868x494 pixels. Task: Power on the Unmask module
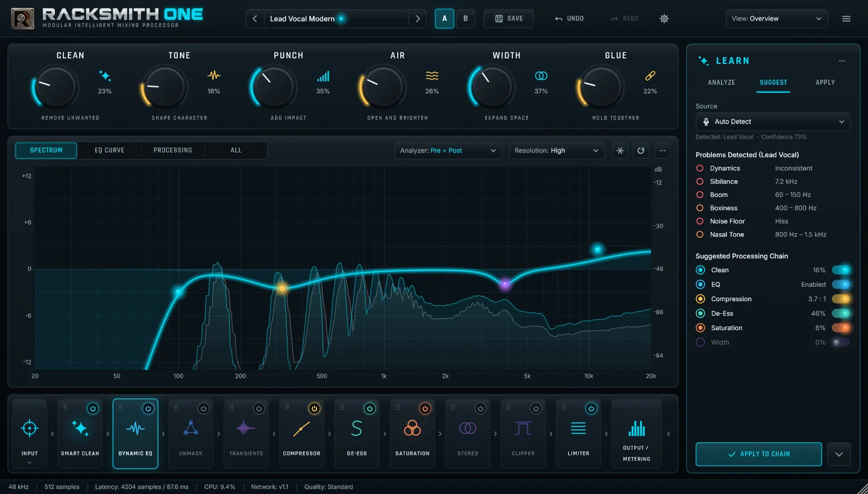pos(204,408)
